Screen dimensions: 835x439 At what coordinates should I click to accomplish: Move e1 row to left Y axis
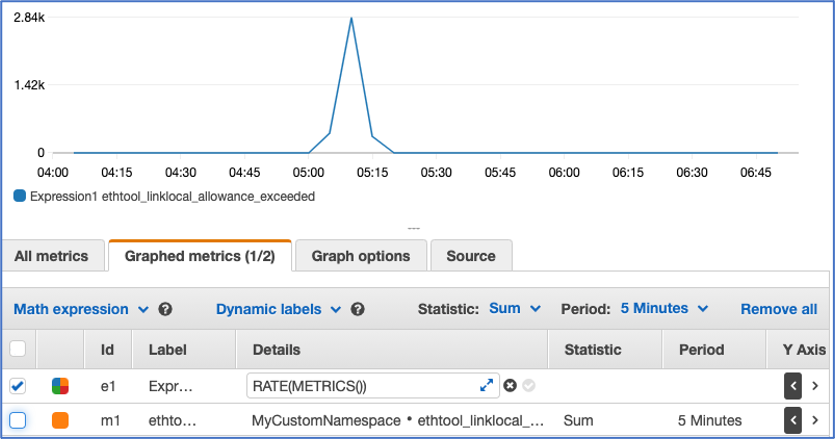click(x=793, y=386)
